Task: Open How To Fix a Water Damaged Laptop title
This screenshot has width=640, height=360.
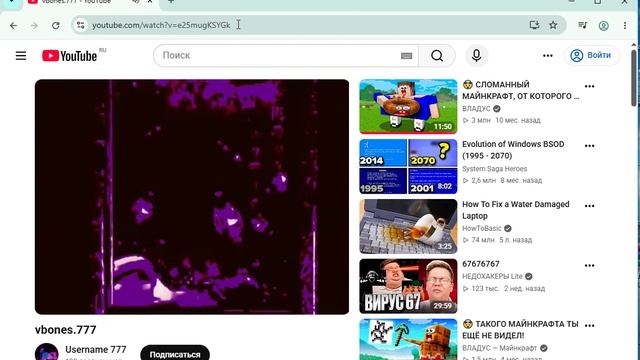Action: (516, 210)
